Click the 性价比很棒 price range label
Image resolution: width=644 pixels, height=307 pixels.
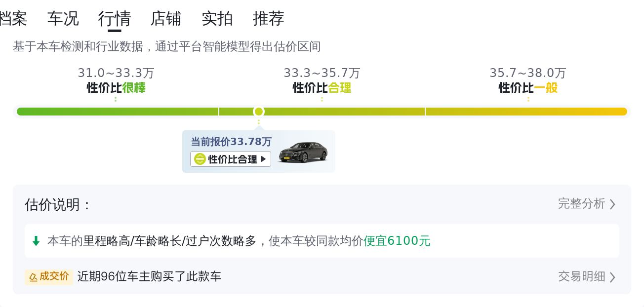[x=116, y=88]
